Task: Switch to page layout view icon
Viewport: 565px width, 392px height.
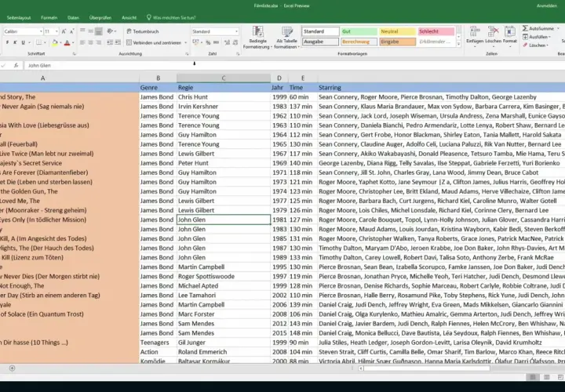Action: click(547, 377)
